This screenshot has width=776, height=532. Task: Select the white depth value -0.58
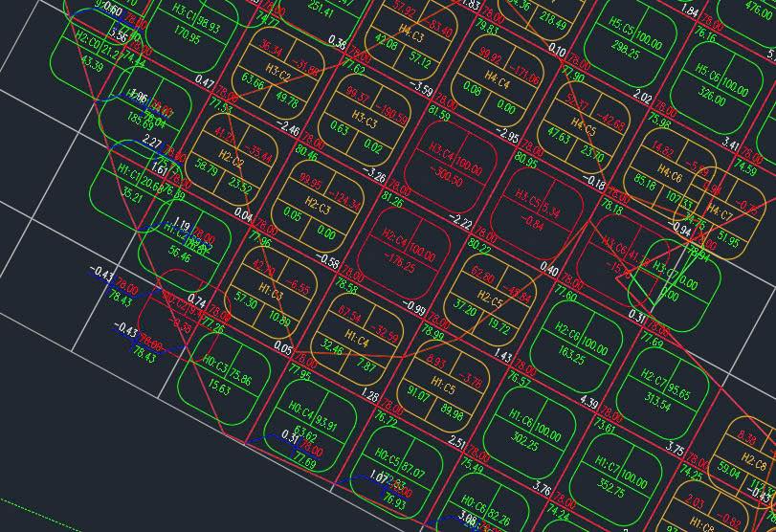327,260
